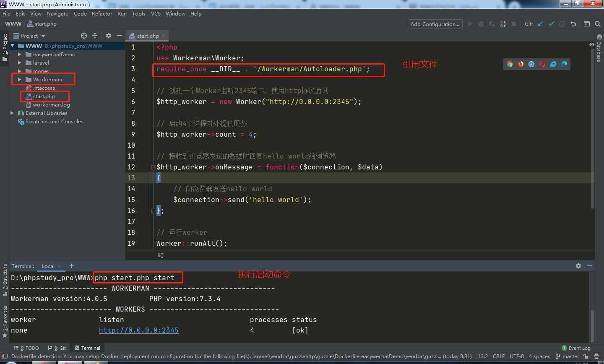604x364 pixels.
Task: Expand the money folder
Action: tap(19, 71)
